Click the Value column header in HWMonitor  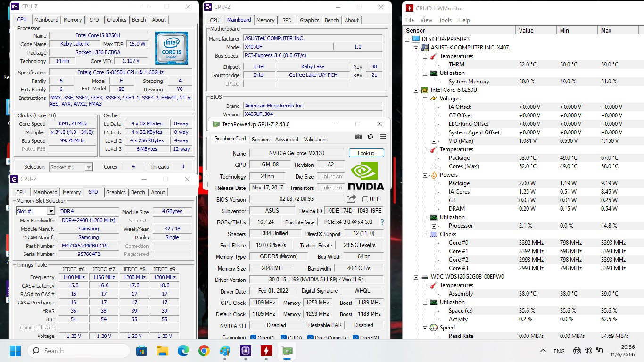[x=536, y=30]
